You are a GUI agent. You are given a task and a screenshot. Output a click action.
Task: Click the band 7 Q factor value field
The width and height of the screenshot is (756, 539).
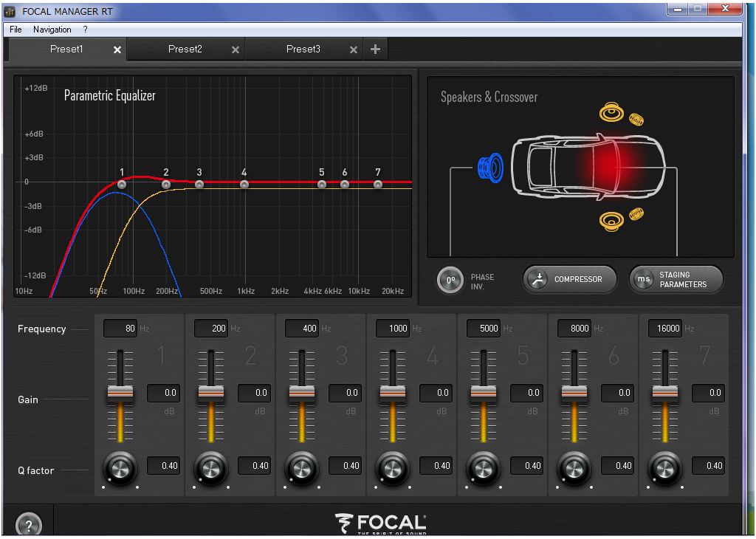pos(708,466)
